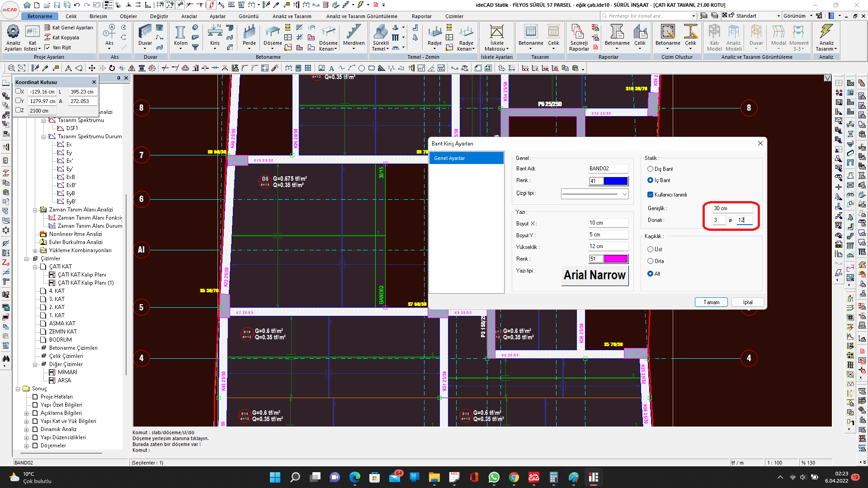Run Analiz Tasarım lightning icon

(826, 38)
